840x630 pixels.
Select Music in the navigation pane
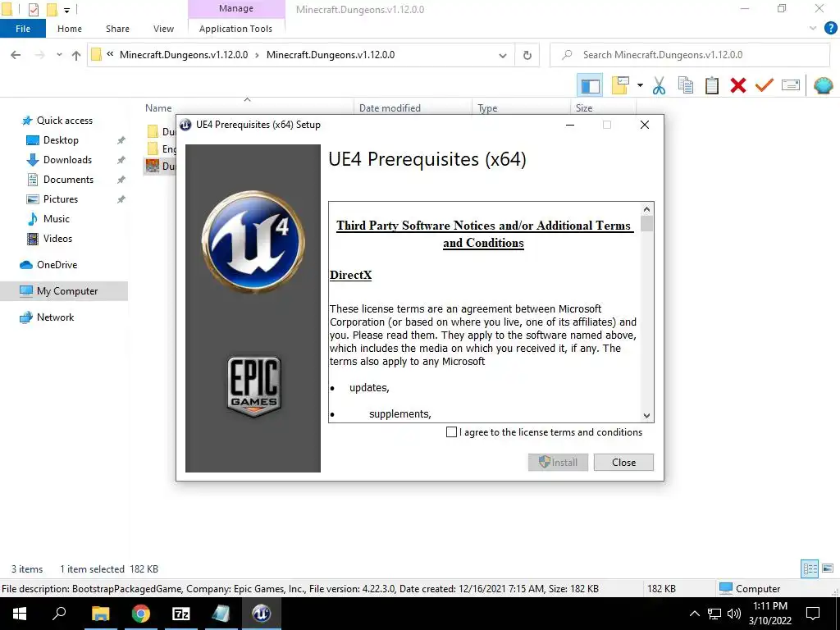tap(57, 218)
